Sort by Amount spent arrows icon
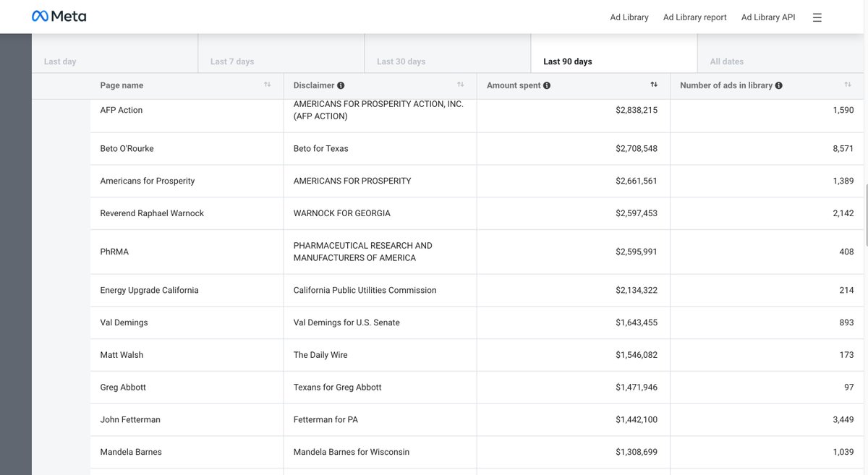 click(x=654, y=85)
